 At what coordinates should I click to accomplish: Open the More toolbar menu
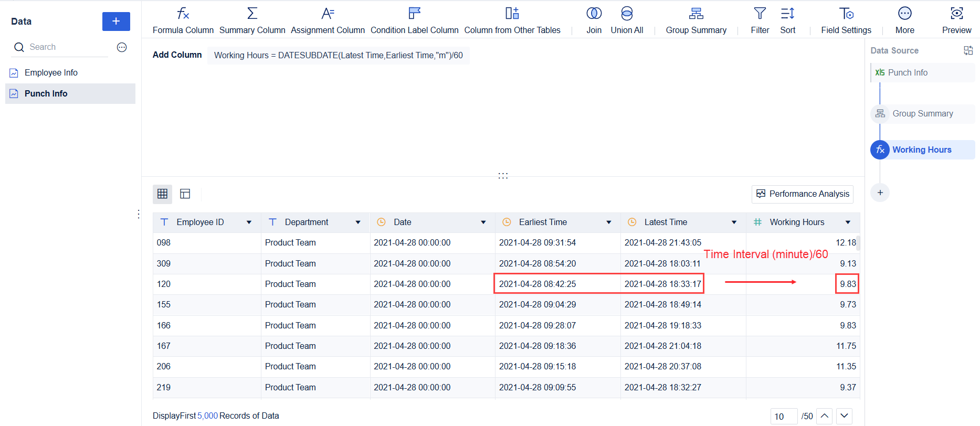click(x=904, y=20)
